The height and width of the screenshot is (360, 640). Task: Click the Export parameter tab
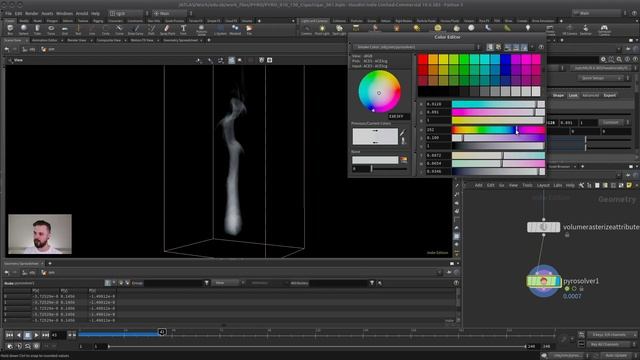(x=610, y=96)
